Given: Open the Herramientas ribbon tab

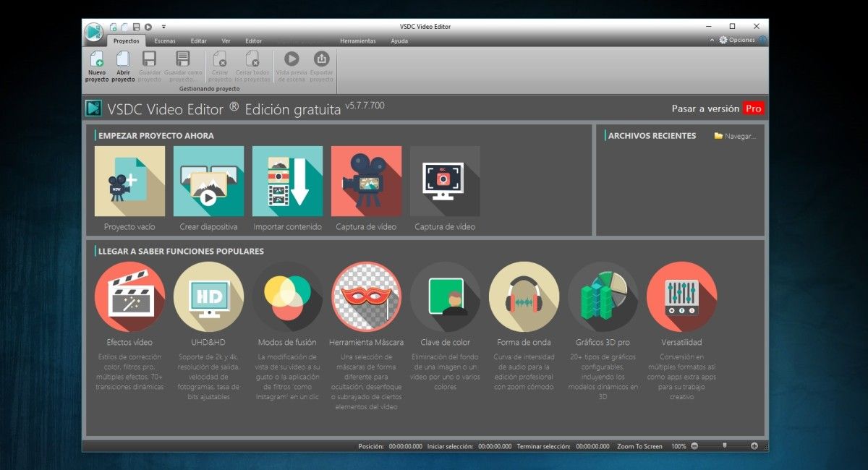Looking at the screenshot, I should click(358, 41).
